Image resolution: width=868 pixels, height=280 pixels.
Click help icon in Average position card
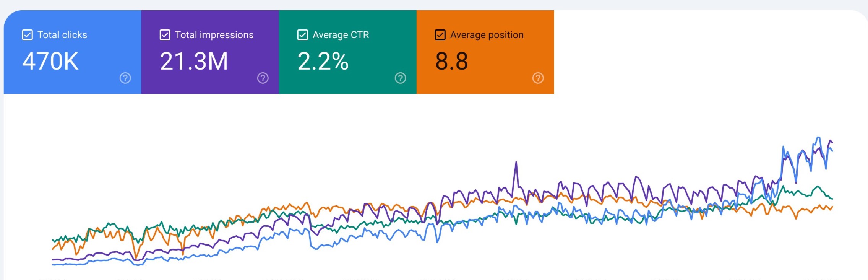pyautogui.click(x=538, y=78)
